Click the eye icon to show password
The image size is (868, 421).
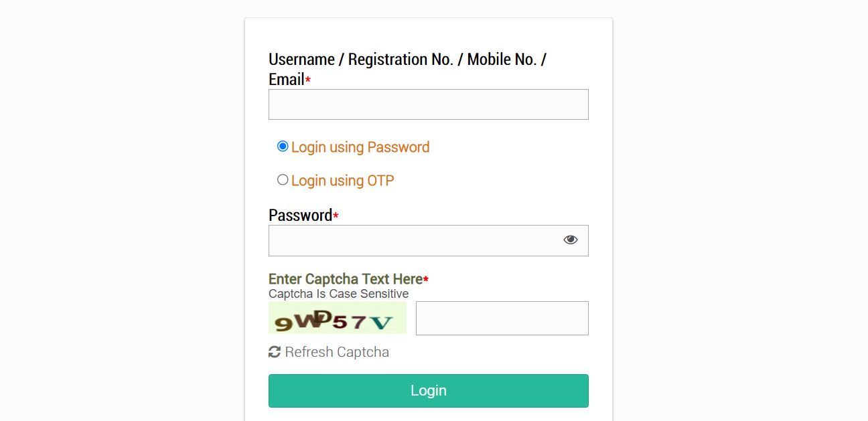[570, 240]
